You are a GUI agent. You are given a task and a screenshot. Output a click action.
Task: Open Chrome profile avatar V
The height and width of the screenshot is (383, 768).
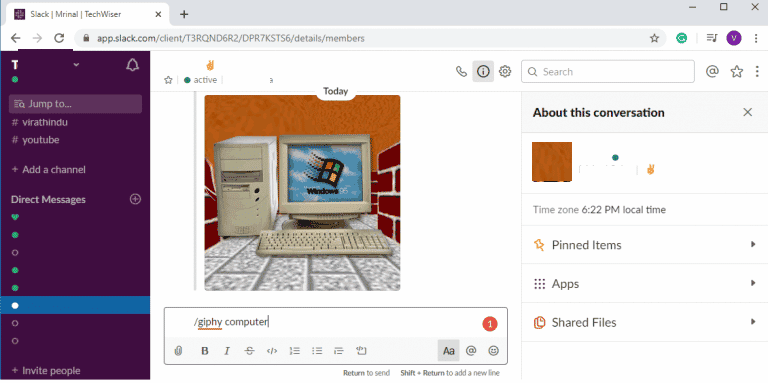(734, 38)
